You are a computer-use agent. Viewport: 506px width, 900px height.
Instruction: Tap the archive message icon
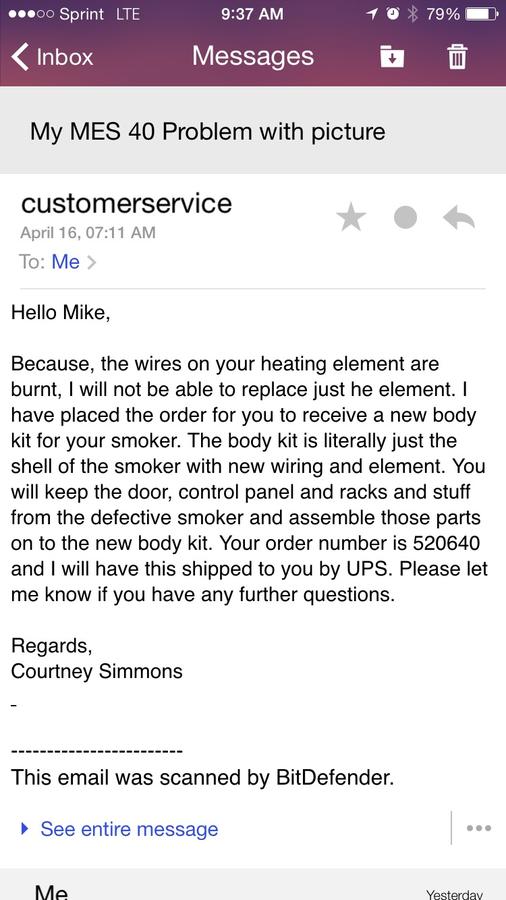[x=392, y=56]
